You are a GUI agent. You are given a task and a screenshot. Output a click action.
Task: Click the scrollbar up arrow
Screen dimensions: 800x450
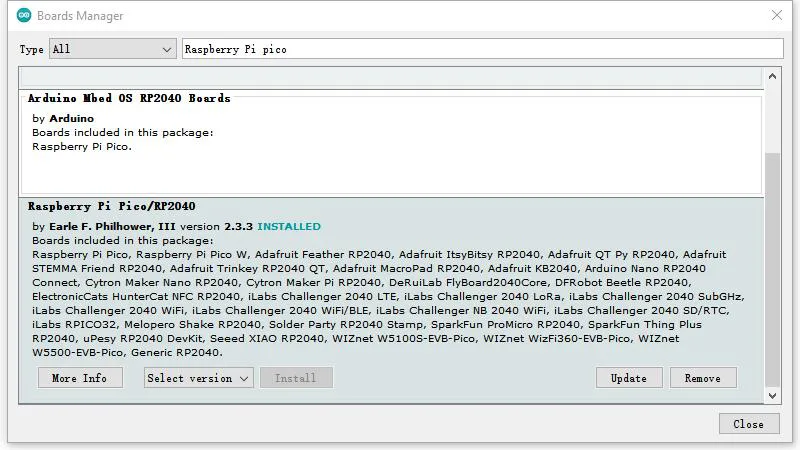click(772, 76)
